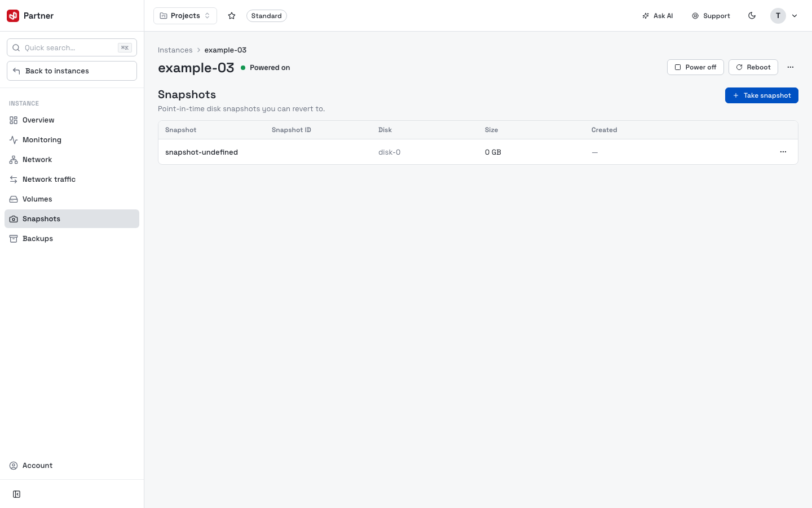Screen dimensions: 812x508
Task: Click the disk-0 cell
Action: [x=389, y=152]
